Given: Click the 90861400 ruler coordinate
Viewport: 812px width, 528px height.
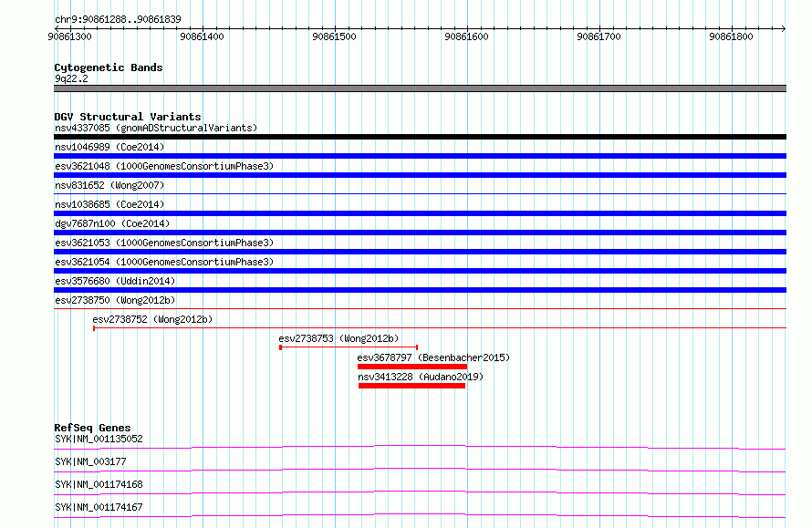Looking at the screenshot, I should coord(202,36).
